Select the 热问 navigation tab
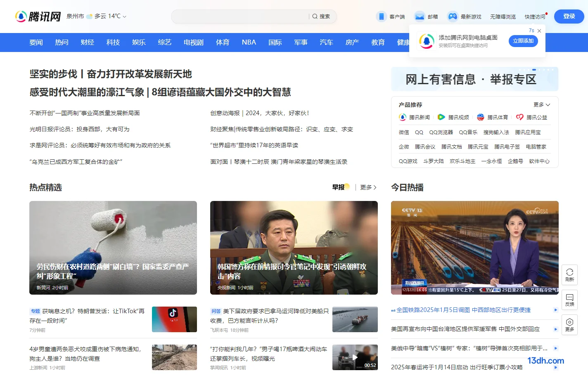The image size is (588, 385). coord(62,43)
